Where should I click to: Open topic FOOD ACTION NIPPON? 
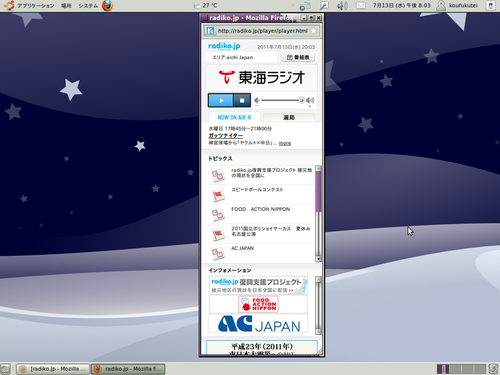click(x=261, y=209)
